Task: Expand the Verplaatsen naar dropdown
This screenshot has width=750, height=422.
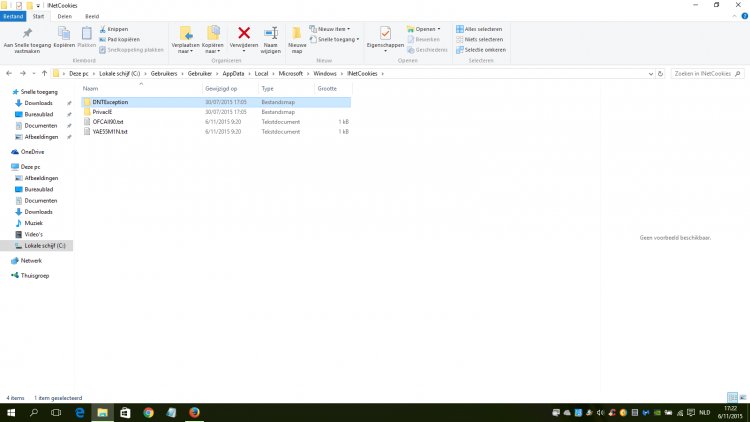Action: [x=185, y=52]
